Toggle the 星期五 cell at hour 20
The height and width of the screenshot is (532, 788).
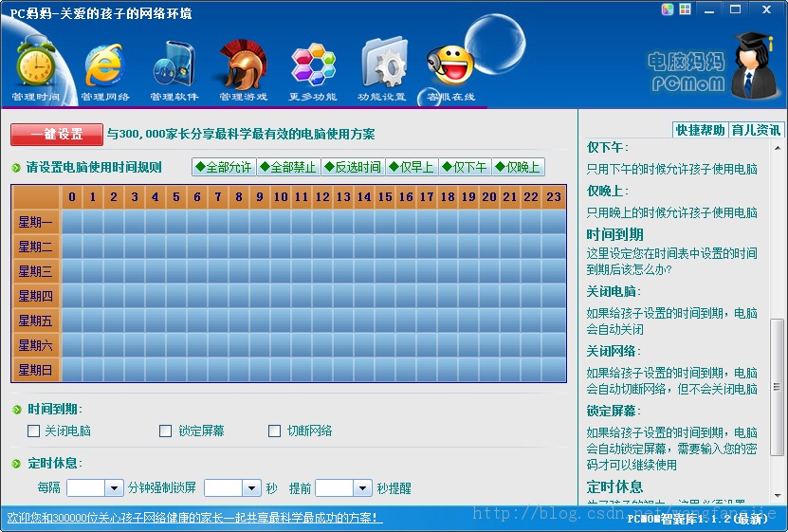pos(489,320)
